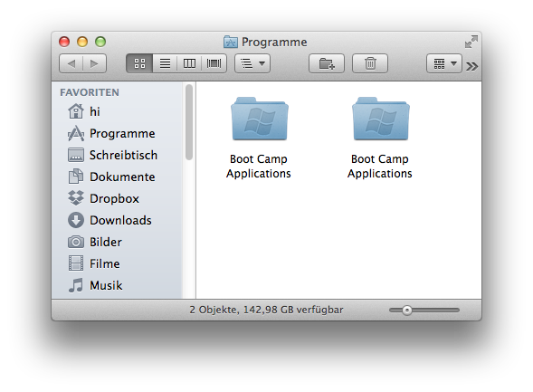Click the camera icon beside Bilder
Image resolution: width=533 pixels, height=392 pixels.
76,242
